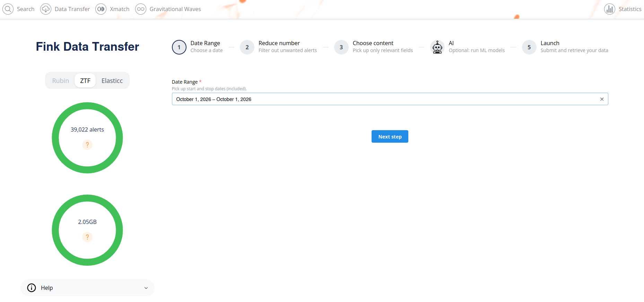Click the Data Transfer cloud download icon
Screen dimensions: 644x302
(46, 9)
